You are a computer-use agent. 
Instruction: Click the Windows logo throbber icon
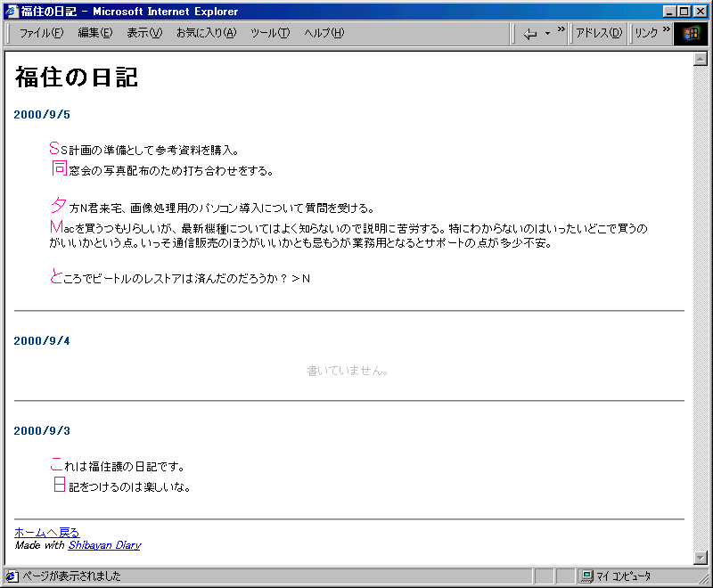point(692,33)
